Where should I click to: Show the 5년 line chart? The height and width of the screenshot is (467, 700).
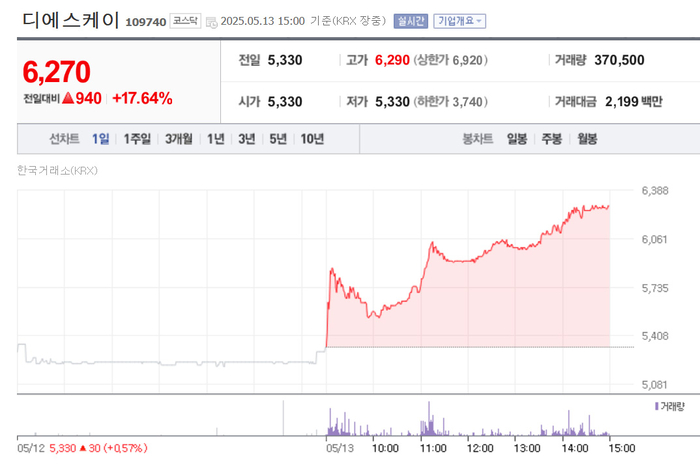coord(278,139)
